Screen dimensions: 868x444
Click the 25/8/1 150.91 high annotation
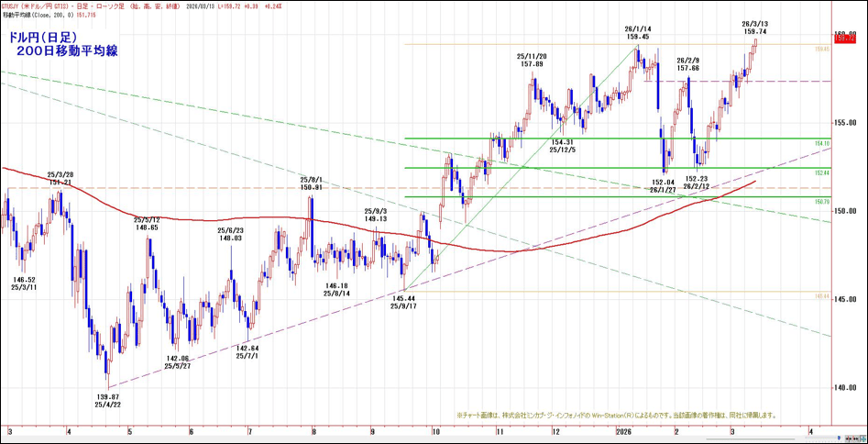coord(311,183)
